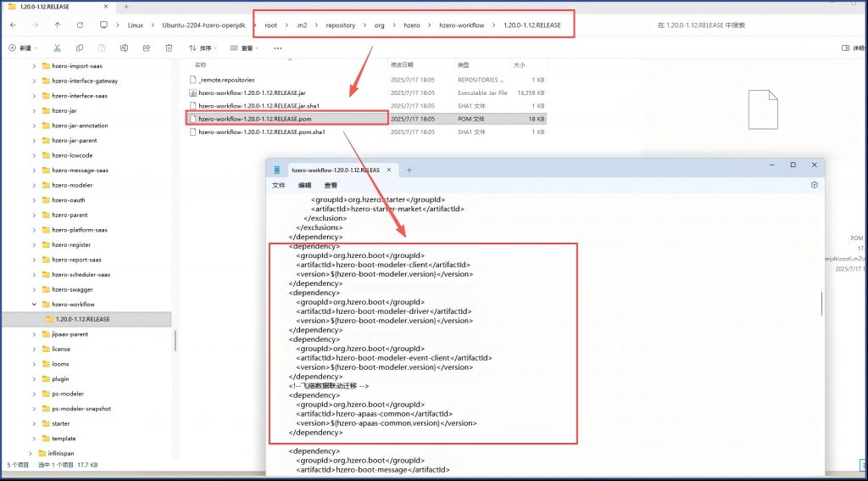Click the Rename icon in Explorer toolbar
The image size is (868, 481).
pyautogui.click(x=124, y=48)
